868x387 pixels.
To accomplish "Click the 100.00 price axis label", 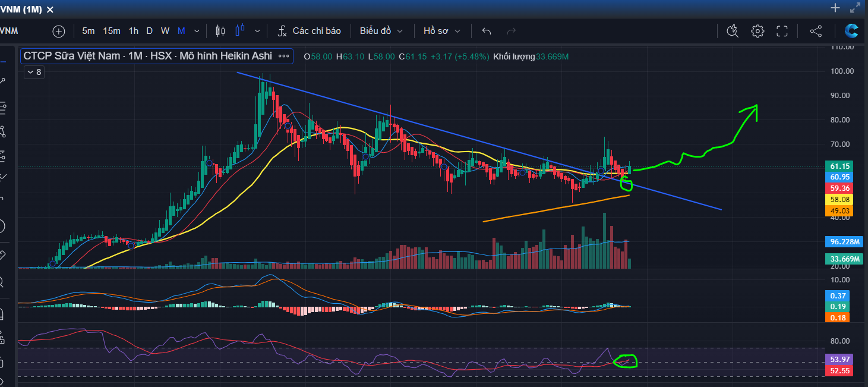I will (x=842, y=71).
